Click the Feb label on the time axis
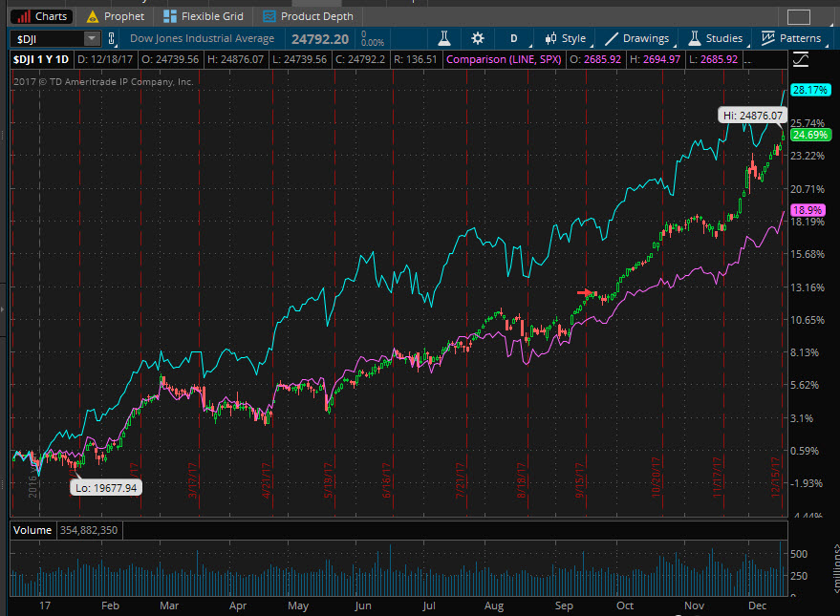 point(110,605)
